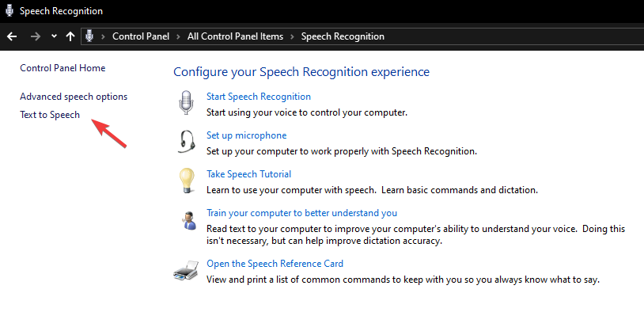Open Advanced speech options
644x331 pixels.
74,97
